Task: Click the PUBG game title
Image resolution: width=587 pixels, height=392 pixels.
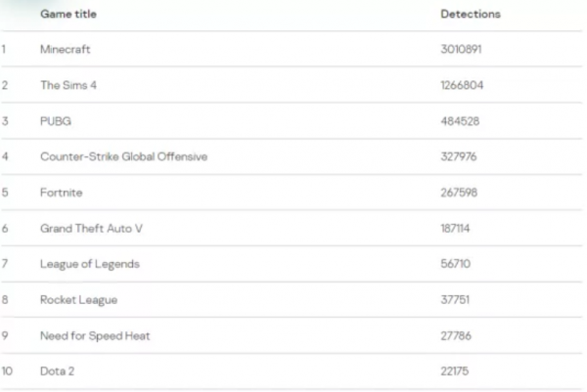Action: [56, 121]
